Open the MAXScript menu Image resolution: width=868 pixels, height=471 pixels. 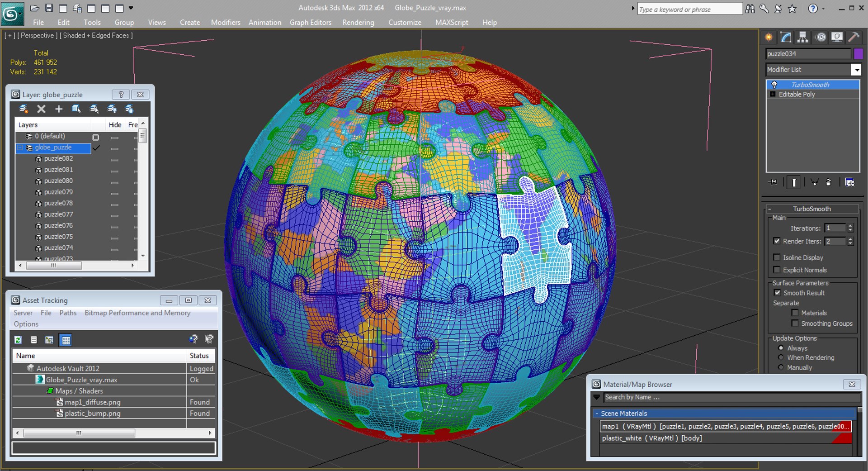[x=452, y=22]
